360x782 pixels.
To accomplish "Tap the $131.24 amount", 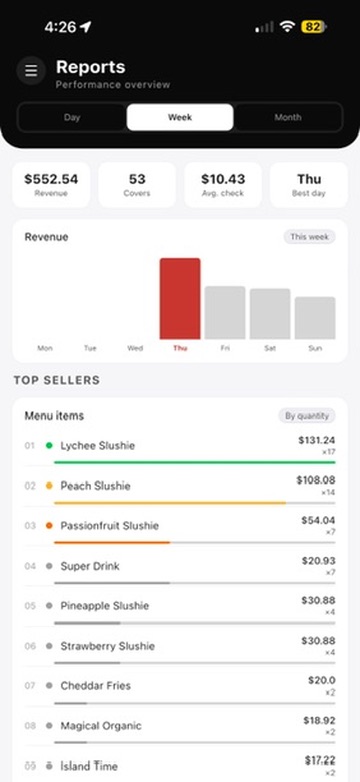I will 317,440.
